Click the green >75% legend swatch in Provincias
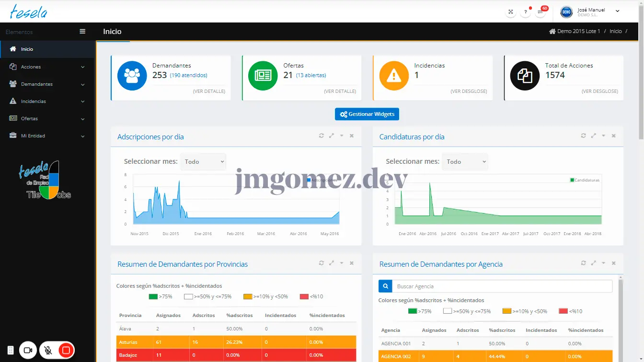Image resolution: width=644 pixels, height=362 pixels. point(153,296)
